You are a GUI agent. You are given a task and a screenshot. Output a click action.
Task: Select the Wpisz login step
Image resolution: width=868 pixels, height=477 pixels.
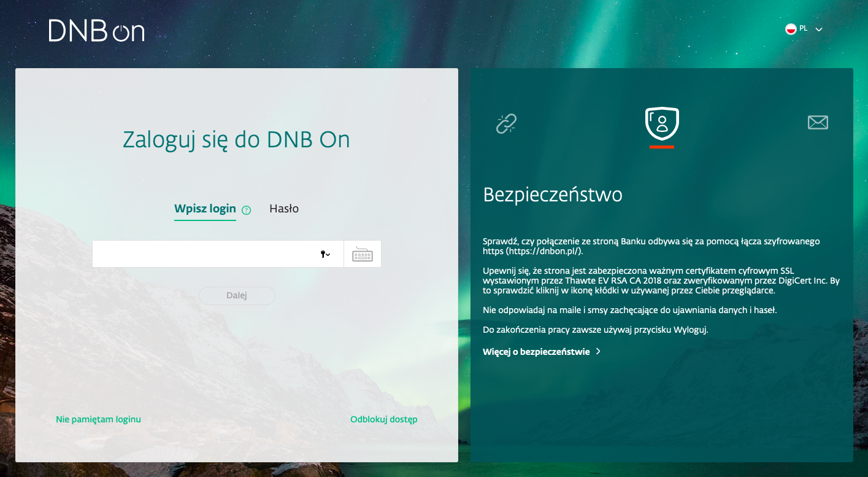pos(205,209)
